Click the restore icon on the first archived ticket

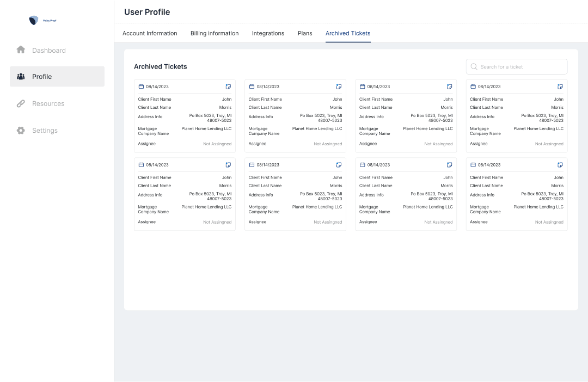click(x=228, y=87)
